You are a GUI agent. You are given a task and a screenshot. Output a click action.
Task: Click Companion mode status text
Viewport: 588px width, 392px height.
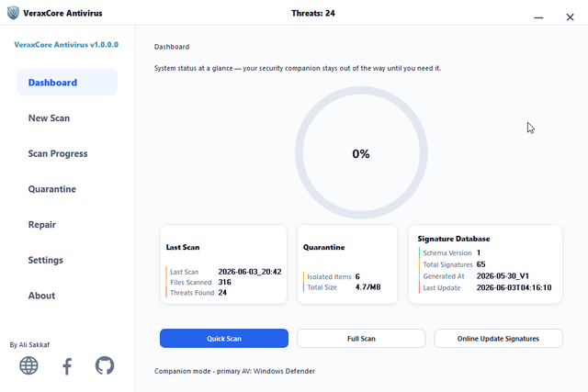tap(235, 371)
